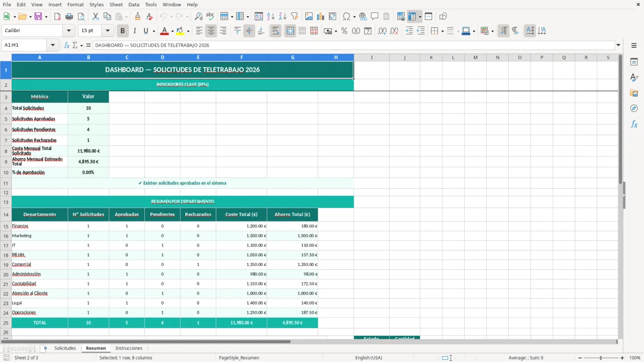Toggle Center Vertically alignment
The width and height of the screenshot is (644, 362).
pos(249,31)
